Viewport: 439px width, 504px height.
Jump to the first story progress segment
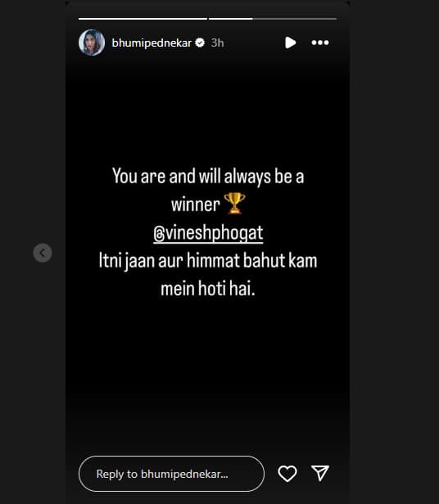[x=143, y=19]
